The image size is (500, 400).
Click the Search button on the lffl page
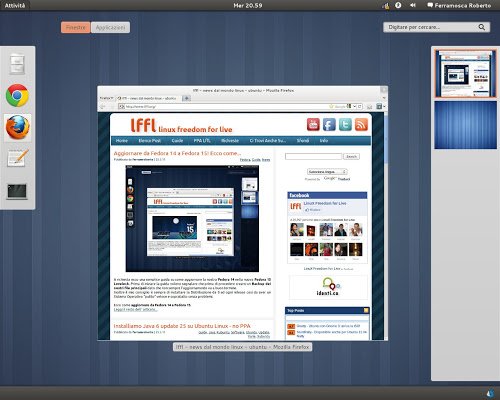(x=351, y=156)
